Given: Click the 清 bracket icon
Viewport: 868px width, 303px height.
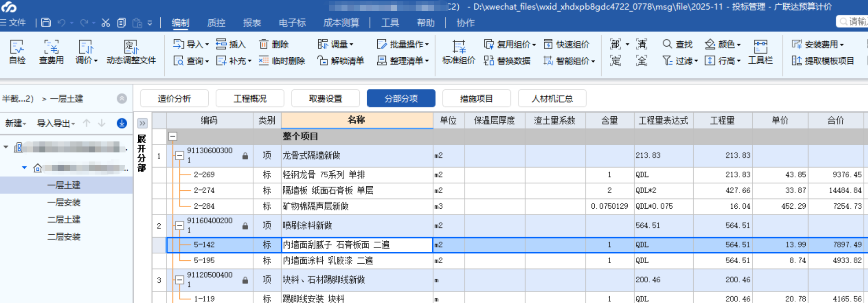Looking at the screenshot, I should [641, 44].
